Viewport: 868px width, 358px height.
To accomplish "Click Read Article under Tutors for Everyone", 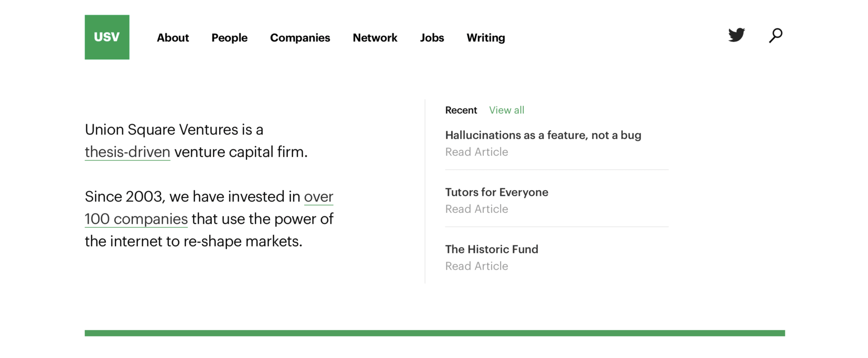I will (x=476, y=209).
